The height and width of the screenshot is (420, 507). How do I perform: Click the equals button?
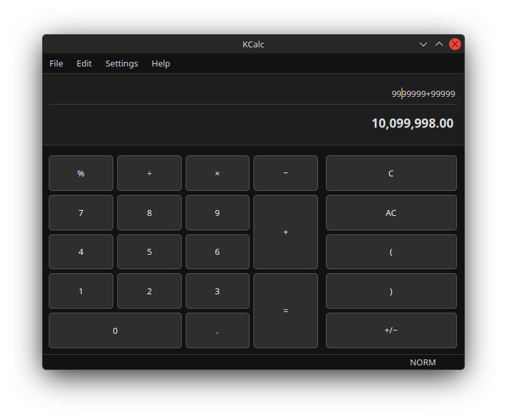tap(286, 311)
